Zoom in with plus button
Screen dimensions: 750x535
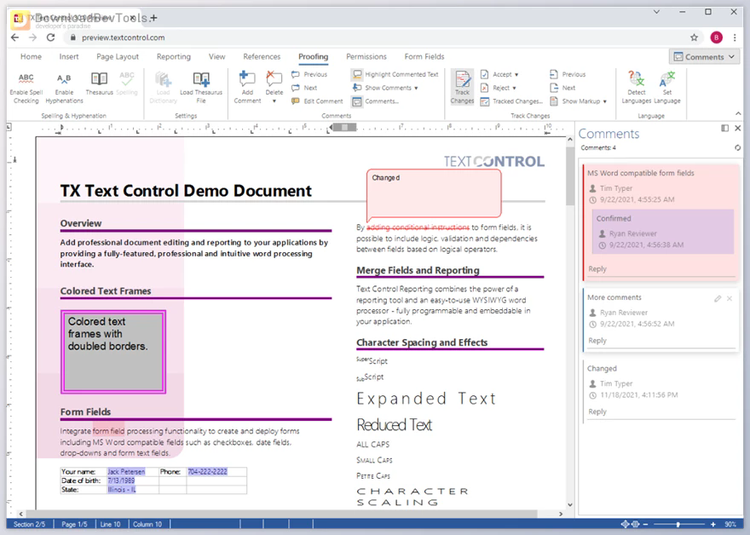713,524
